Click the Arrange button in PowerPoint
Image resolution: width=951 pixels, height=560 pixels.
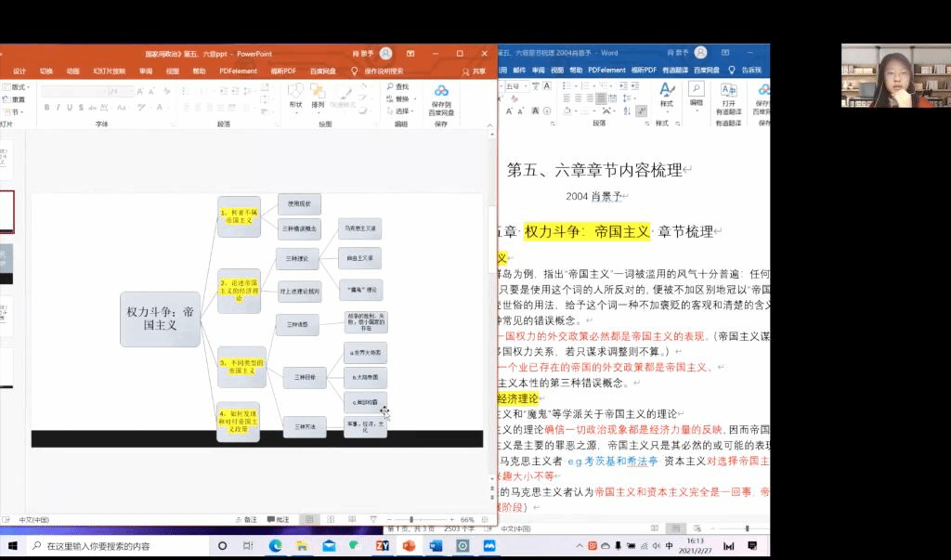click(318, 95)
